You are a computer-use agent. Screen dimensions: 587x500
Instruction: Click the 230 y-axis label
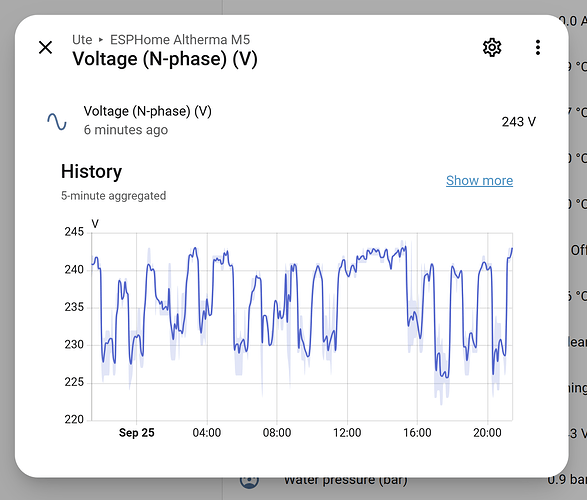(74, 344)
